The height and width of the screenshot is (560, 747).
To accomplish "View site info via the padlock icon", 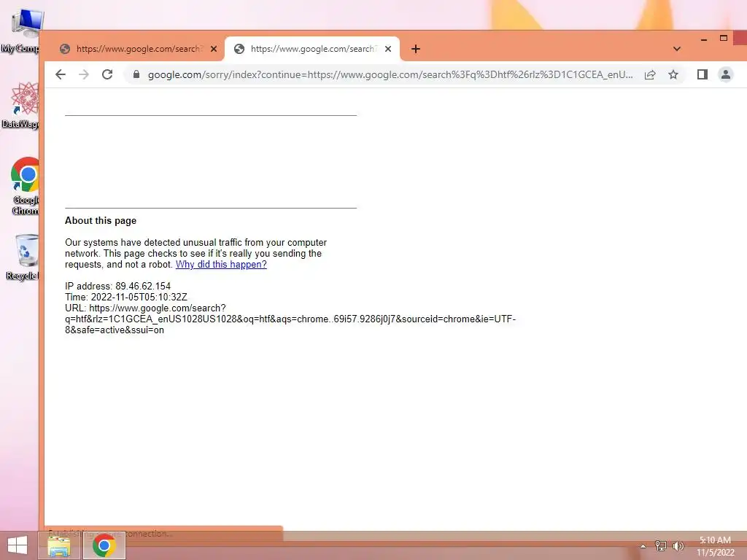I will tap(136, 74).
